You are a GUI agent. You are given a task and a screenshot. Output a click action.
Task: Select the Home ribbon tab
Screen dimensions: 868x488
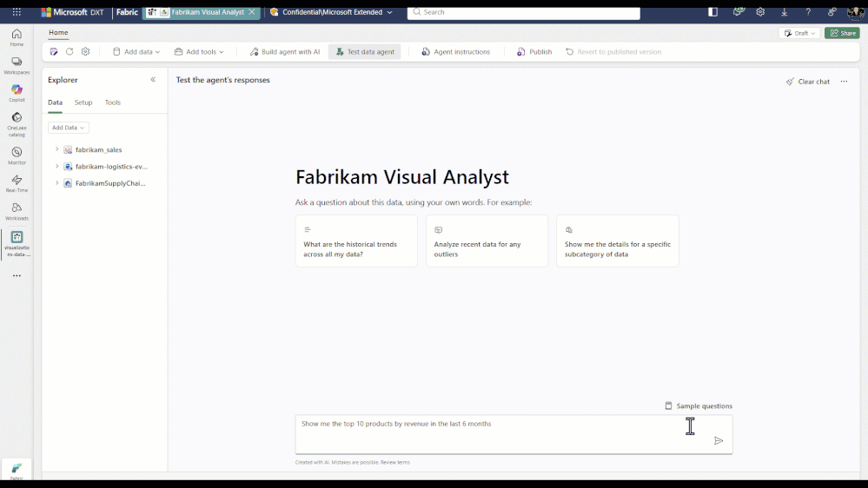(58, 33)
